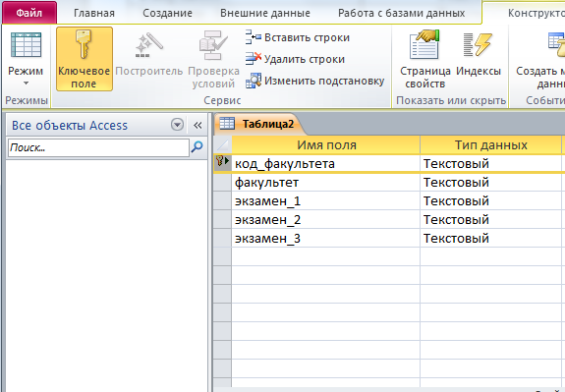This screenshot has width=565, height=392.
Task: Open the Файл tab
Action: [x=29, y=13]
